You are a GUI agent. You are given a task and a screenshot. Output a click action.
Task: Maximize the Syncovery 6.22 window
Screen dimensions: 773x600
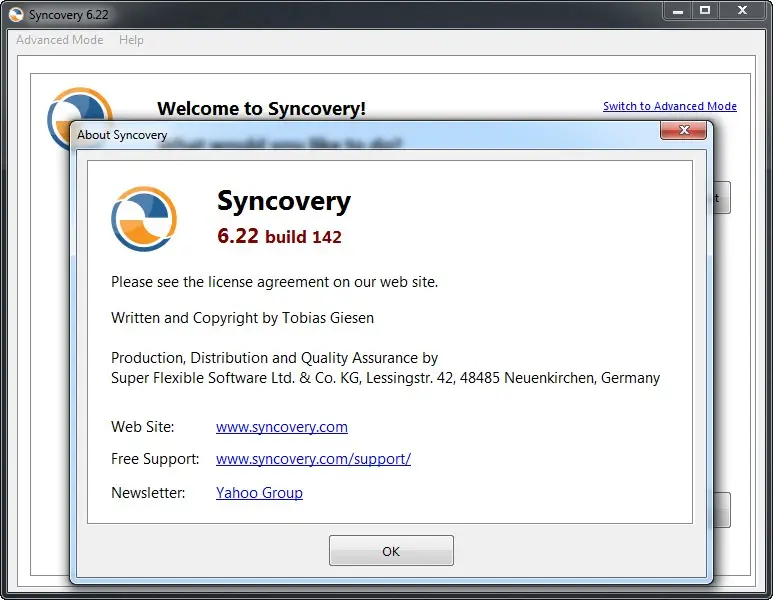tap(705, 10)
